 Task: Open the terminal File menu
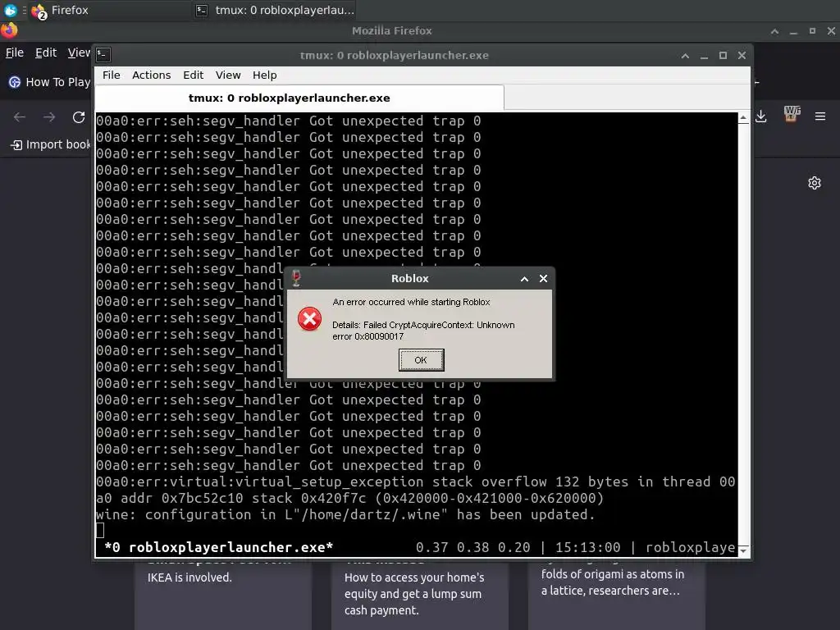click(x=112, y=75)
